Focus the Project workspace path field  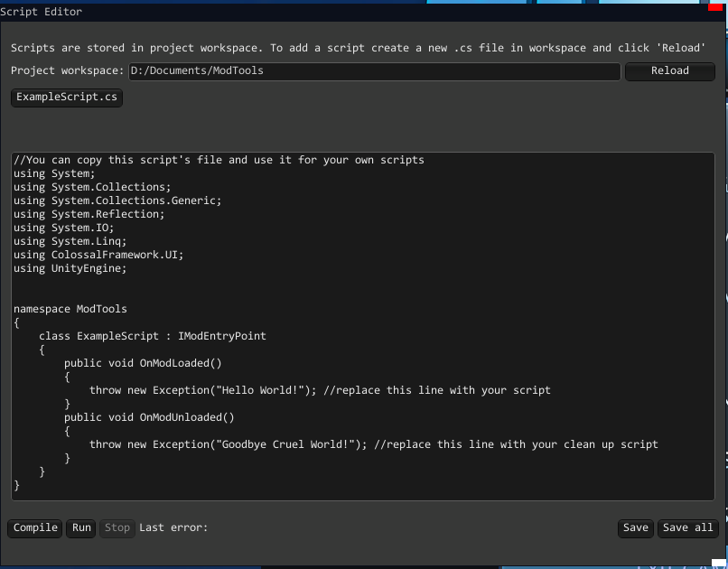[374, 71]
